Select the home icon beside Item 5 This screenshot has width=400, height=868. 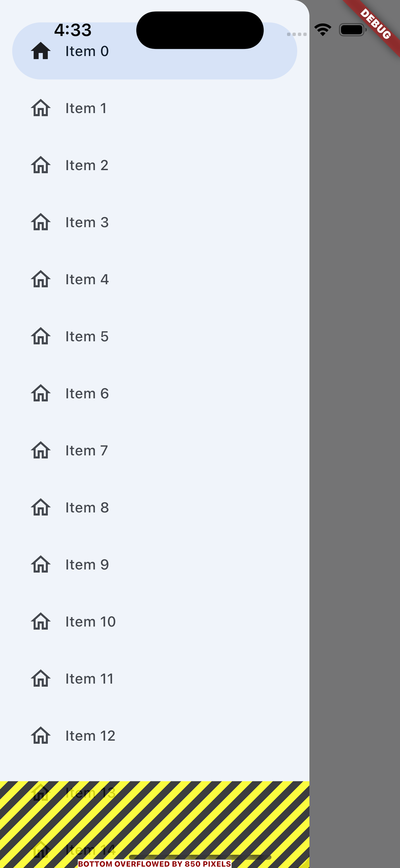tap(41, 336)
